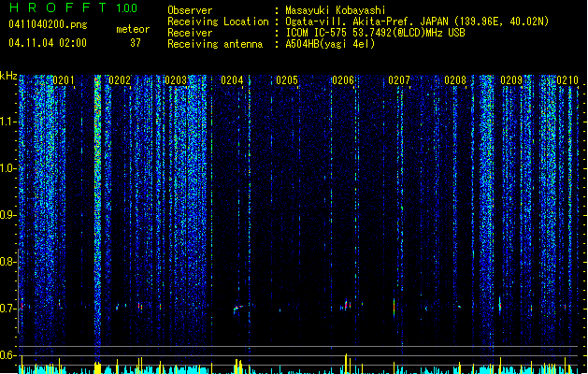Click the 0205 time marker
The height and width of the screenshot is (374, 588).
[x=287, y=80]
